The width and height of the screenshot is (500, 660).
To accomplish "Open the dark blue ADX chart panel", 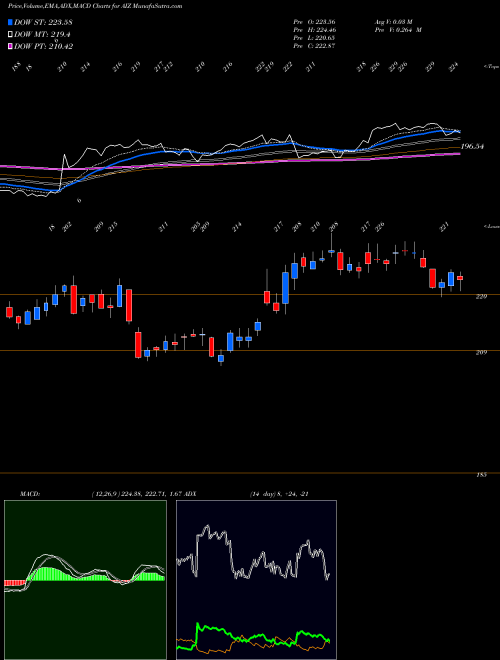I will click(x=256, y=580).
